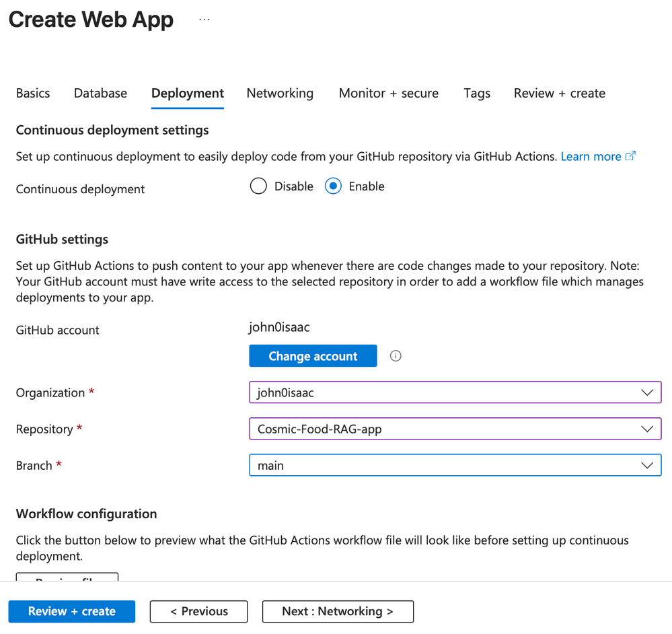Open the Database tab
Viewport: 672px width, 634px height.
pos(100,94)
